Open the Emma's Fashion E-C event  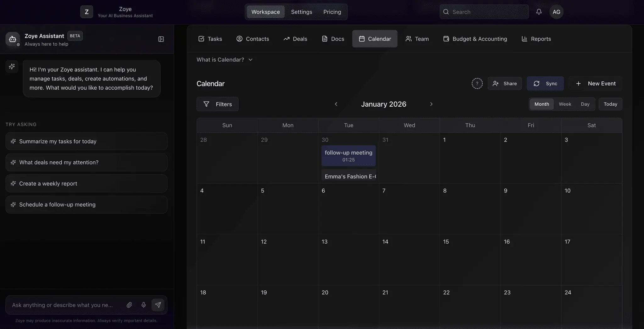click(348, 176)
